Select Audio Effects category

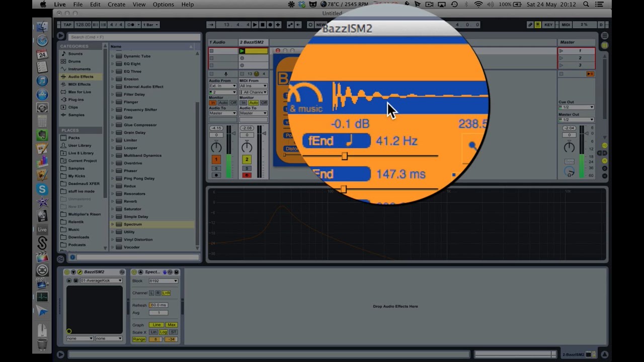point(80,76)
